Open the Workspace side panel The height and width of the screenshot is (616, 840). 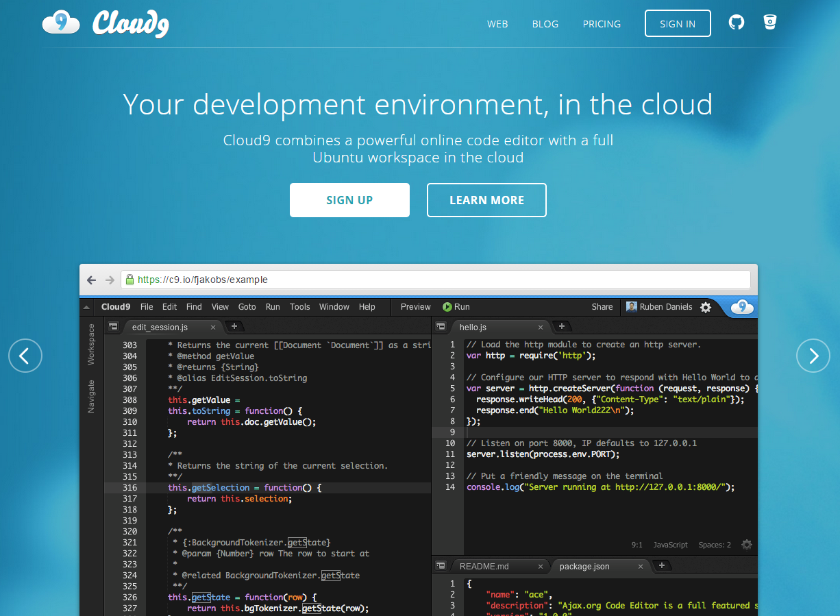(x=91, y=345)
